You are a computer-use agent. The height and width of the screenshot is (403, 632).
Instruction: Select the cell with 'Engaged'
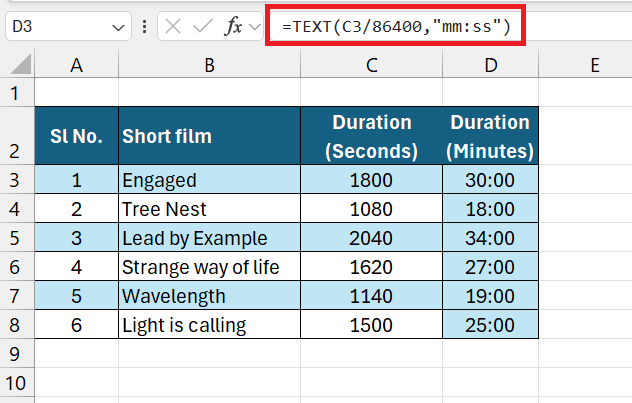210,180
